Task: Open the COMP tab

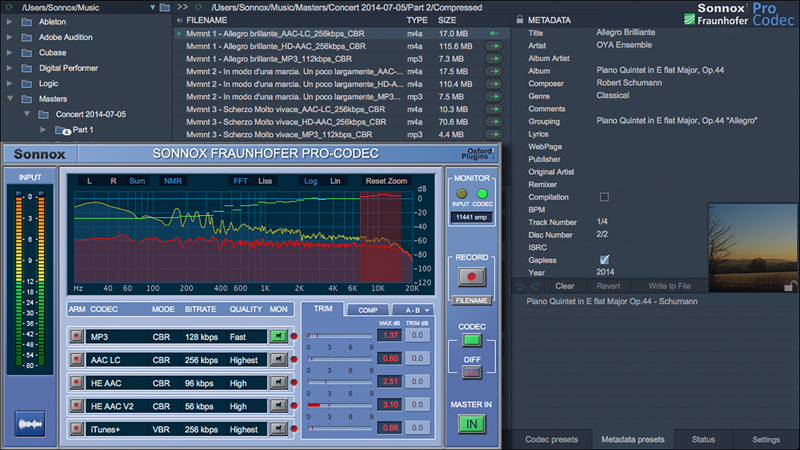Action: point(367,310)
